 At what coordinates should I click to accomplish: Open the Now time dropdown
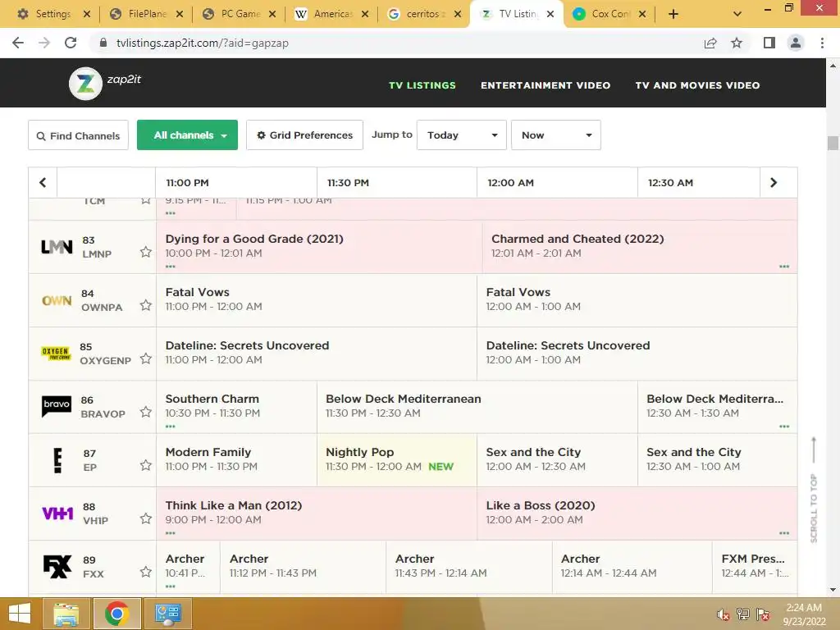point(555,135)
